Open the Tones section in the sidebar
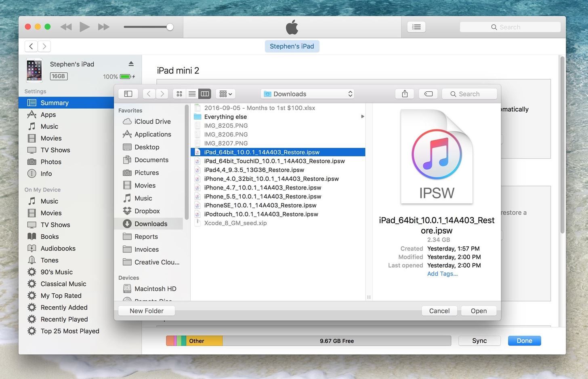This screenshot has height=379, width=588. coord(49,260)
